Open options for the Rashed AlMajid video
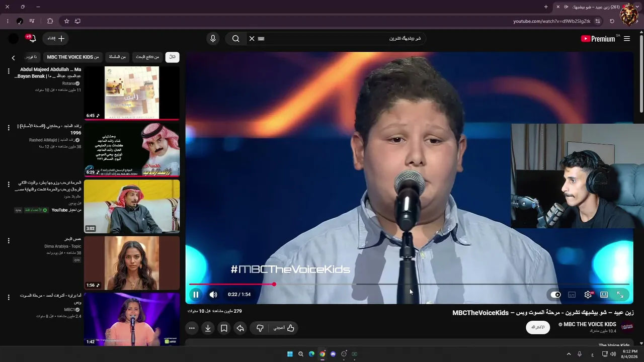This screenshot has height=362, width=644. (9, 128)
